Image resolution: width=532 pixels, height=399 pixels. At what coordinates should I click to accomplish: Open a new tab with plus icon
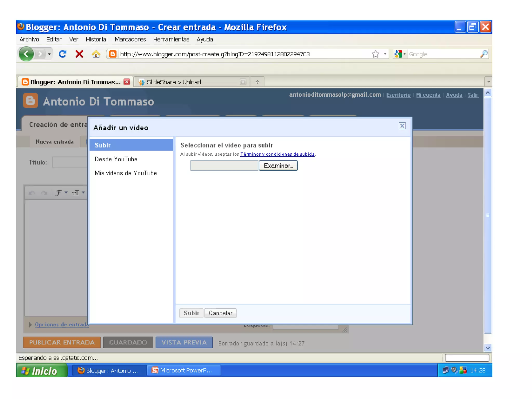(x=257, y=82)
